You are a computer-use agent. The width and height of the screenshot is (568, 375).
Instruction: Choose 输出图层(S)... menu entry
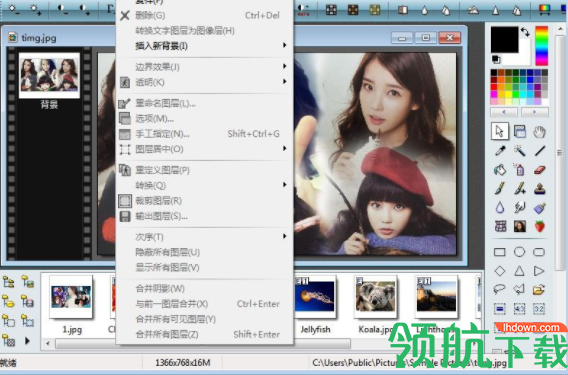(x=204, y=216)
